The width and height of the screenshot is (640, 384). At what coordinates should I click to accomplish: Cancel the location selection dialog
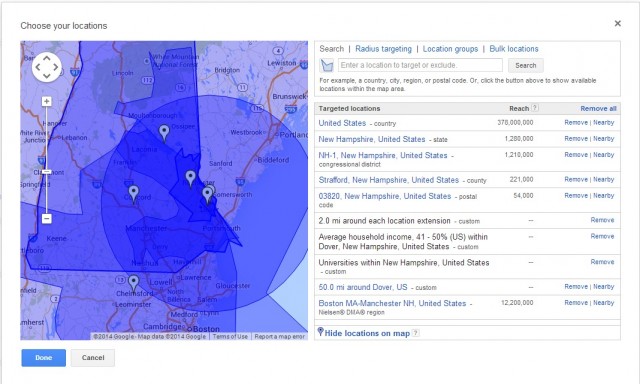(x=93, y=358)
